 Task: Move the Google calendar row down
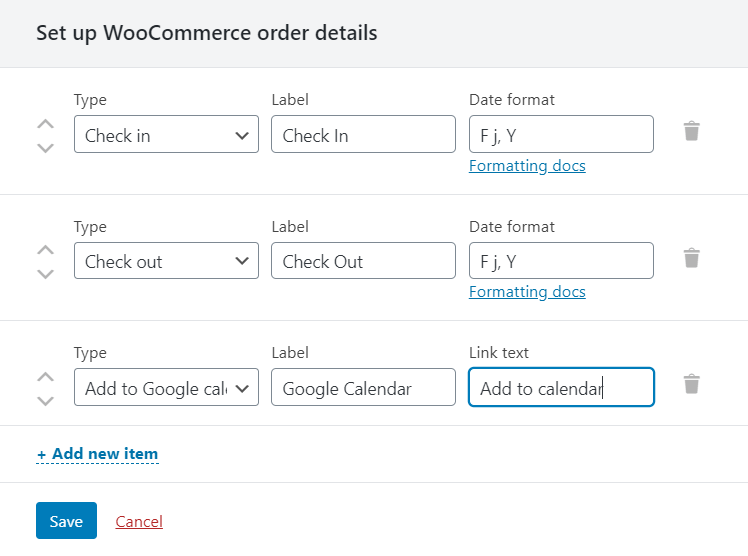[x=45, y=401]
